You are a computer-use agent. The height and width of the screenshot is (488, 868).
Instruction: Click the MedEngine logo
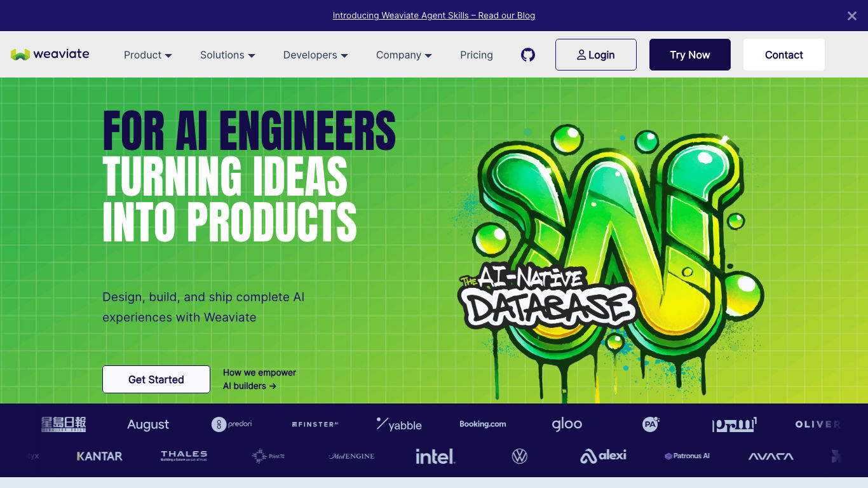click(x=351, y=456)
